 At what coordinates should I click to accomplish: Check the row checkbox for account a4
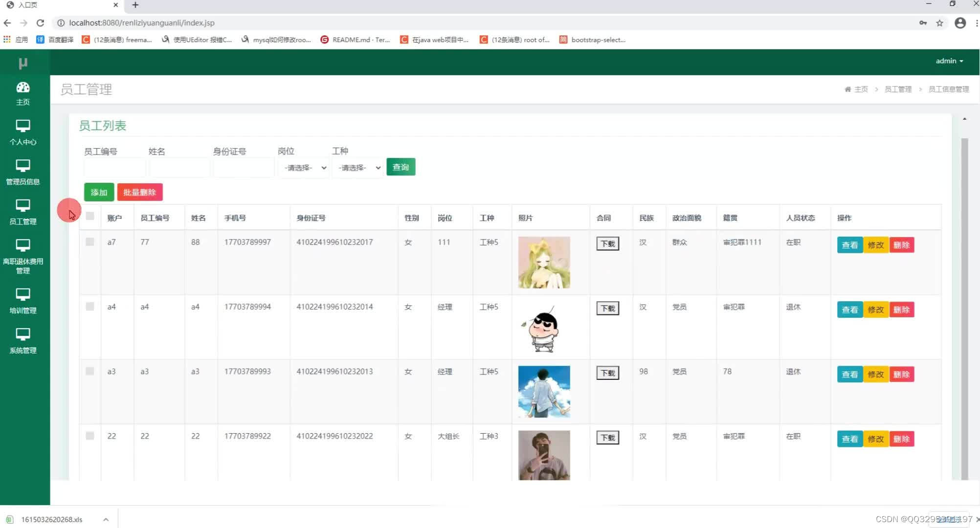click(90, 307)
